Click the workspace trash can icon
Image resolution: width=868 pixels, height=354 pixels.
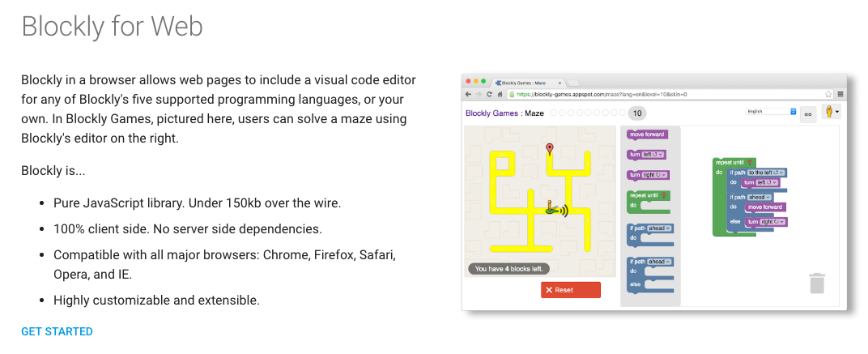pyautogui.click(x=816, y=283)
